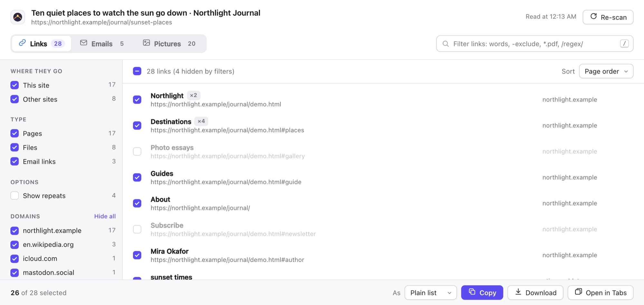Uncheck the Email links type filter
This screenshot has width=644, height=305.
tap(14, 162)
